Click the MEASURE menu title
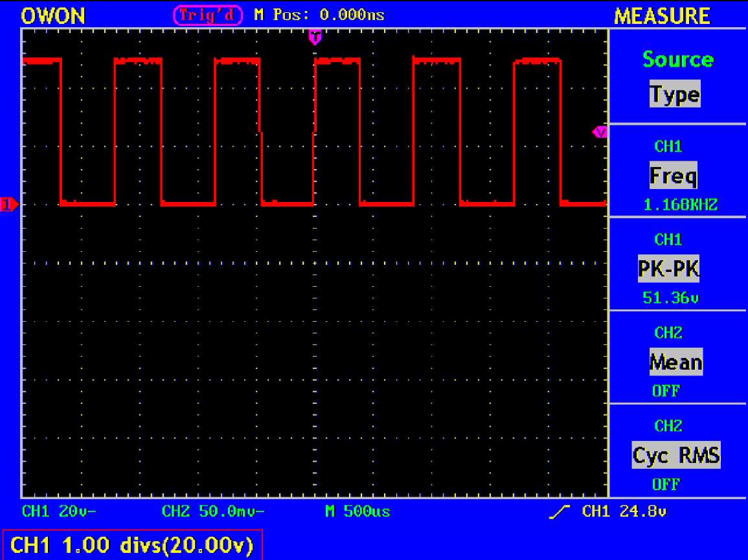 pos(662,16)
